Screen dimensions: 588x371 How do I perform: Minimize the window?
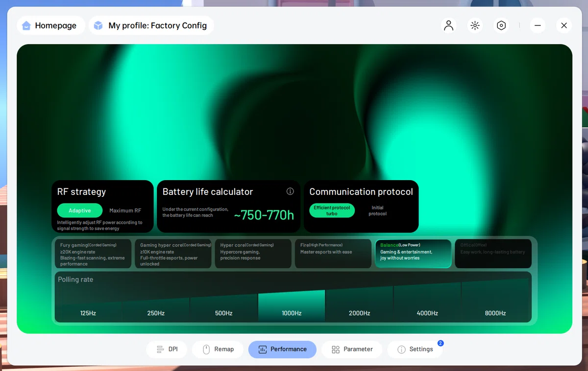tap(538, 25)
